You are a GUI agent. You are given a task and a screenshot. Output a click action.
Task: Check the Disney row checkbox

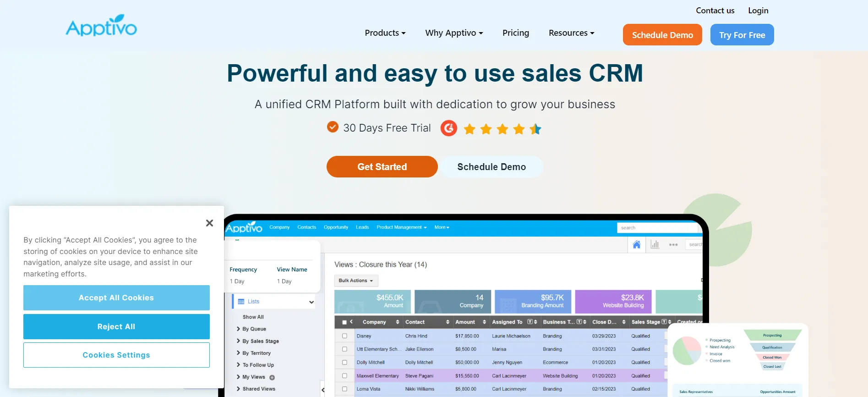[x=344, y=336]
